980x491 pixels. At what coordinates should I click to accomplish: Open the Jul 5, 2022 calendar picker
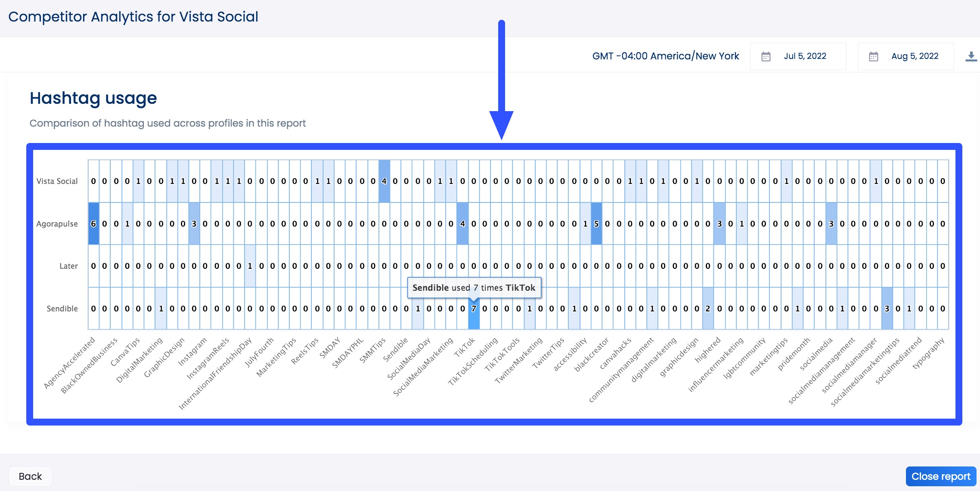[767, 56]
